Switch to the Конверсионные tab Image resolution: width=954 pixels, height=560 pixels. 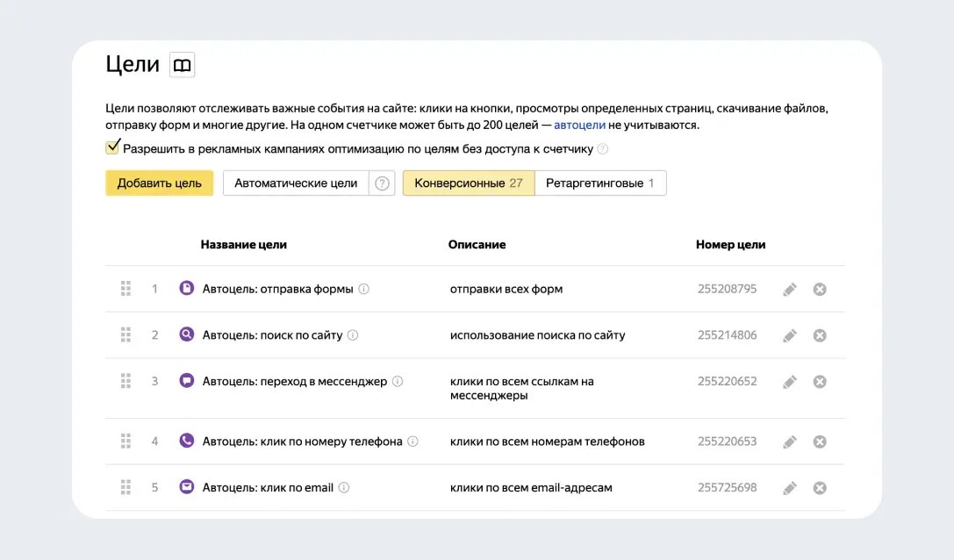pyautogui.click(x=468, y=183)
